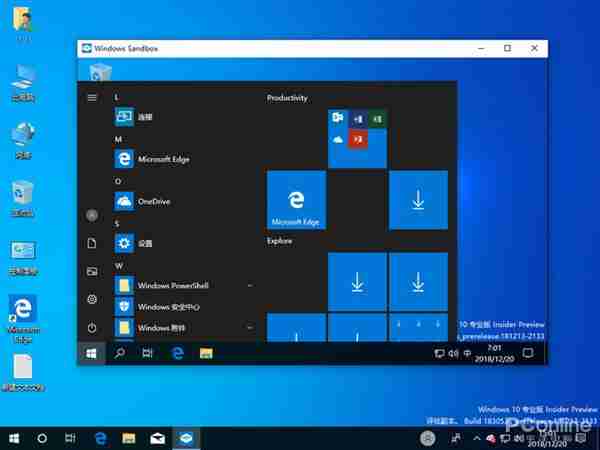Click the network icon in sandbox tray
Image resolution: width=600 pixels, height=450 pixels.
click(x=439, y=354)
